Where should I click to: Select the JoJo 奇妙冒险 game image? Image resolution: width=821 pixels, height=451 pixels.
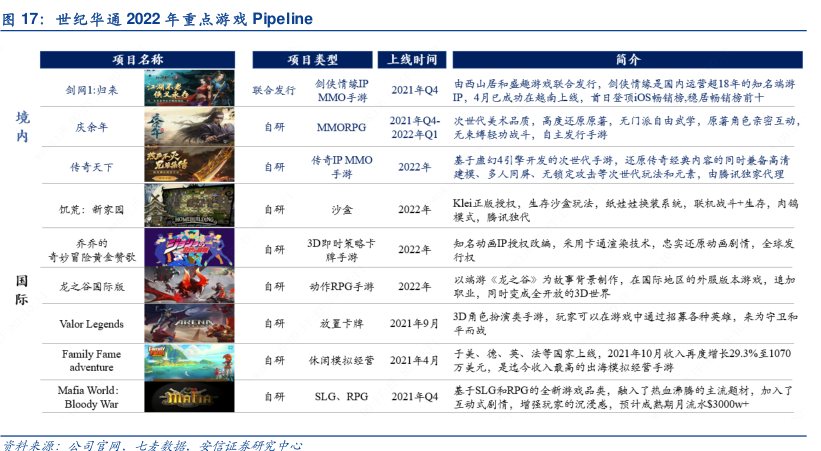[x=190, y=247]
